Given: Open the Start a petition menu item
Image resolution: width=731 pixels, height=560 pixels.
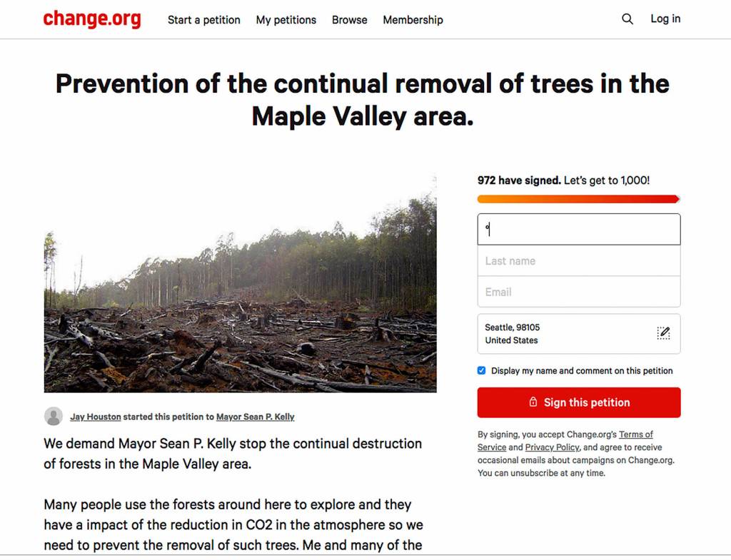Looking at the screenshot, I should [x=203, y=20].
